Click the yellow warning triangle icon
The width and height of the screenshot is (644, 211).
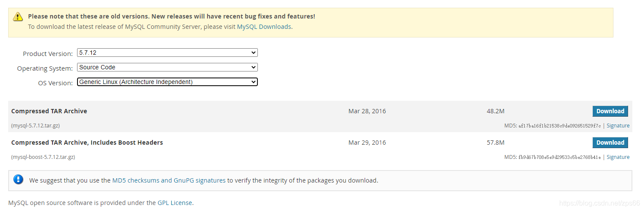click(x=18, y=17)
